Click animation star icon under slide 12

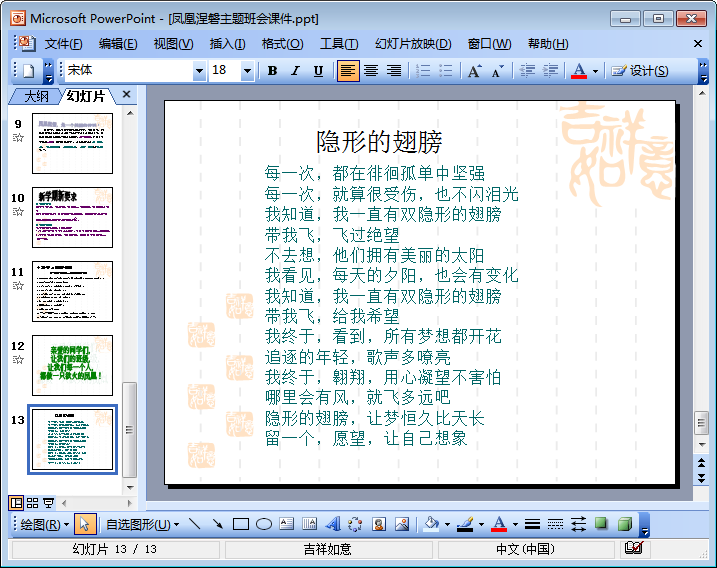18,360
